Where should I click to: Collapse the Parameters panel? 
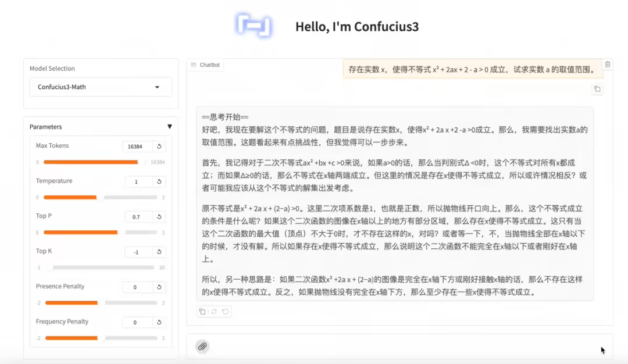tap(170, 126)
